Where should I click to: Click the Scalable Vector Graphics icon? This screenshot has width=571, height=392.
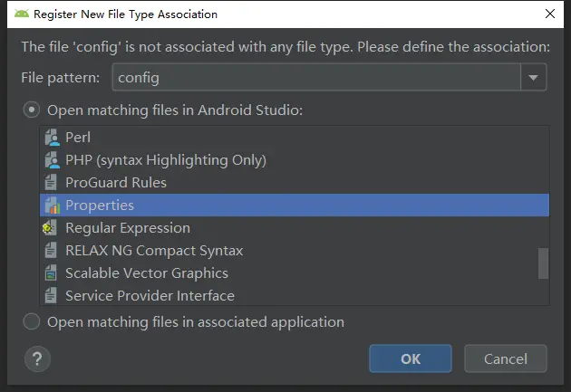51,273
